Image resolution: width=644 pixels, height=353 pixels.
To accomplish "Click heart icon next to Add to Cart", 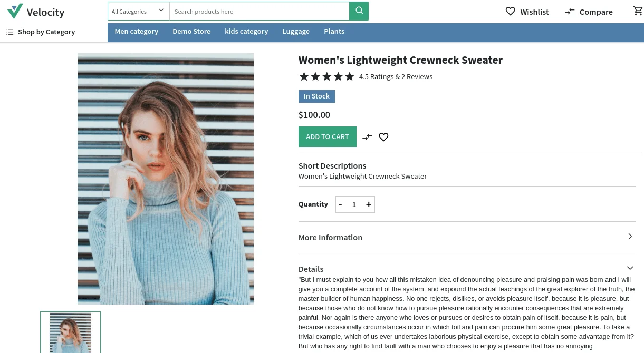I will click(383, 137).
